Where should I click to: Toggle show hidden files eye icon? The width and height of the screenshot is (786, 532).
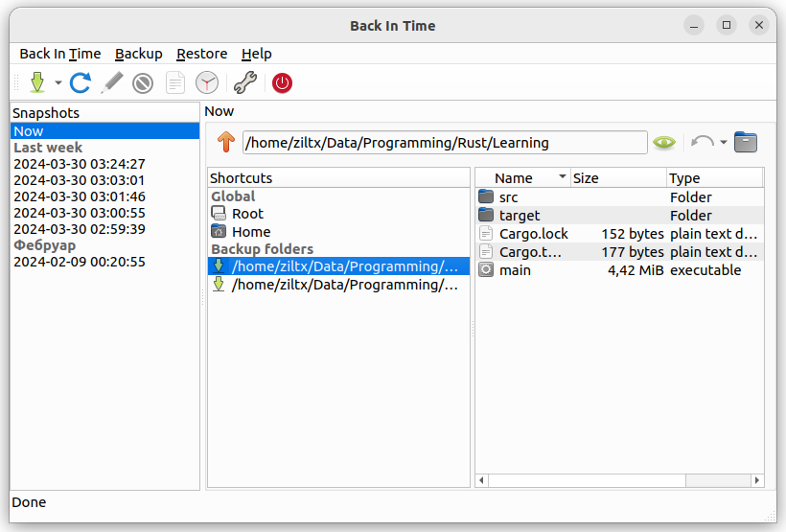click(x=664, y=143)
